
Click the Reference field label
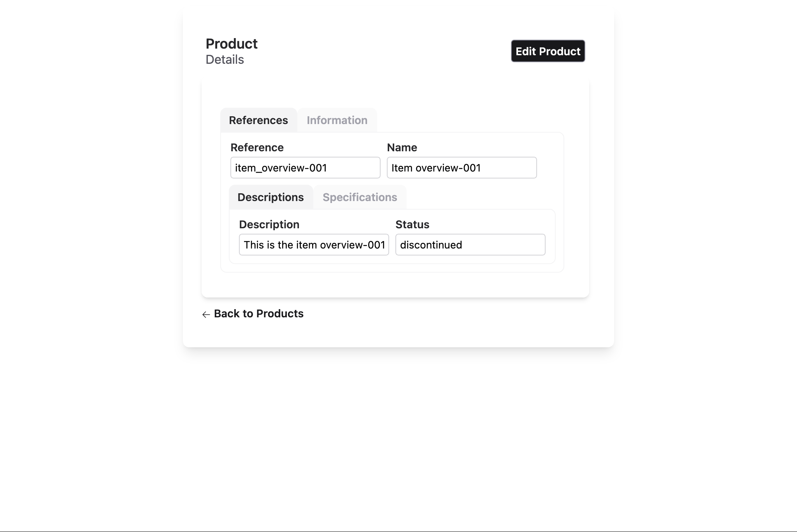tap(257, 147)
